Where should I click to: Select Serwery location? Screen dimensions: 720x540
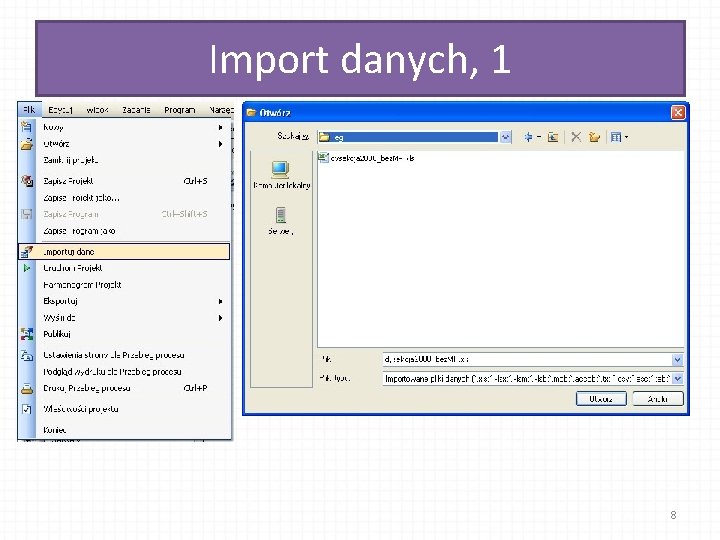tap(281, 221)
